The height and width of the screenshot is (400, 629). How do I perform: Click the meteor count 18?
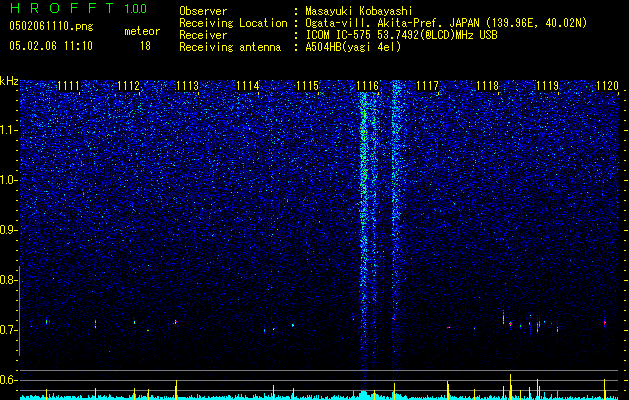coord(145,46)
